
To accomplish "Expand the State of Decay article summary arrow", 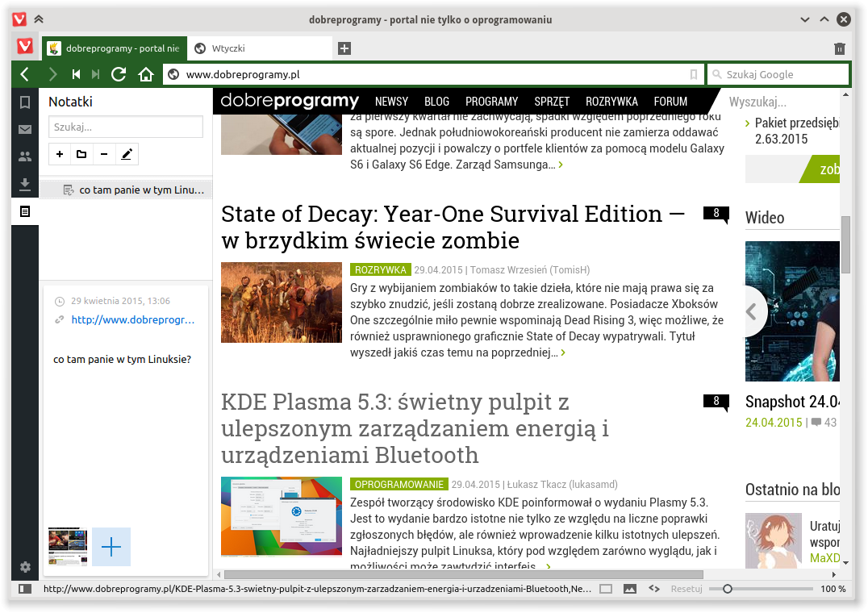I will tap(563, 352).
